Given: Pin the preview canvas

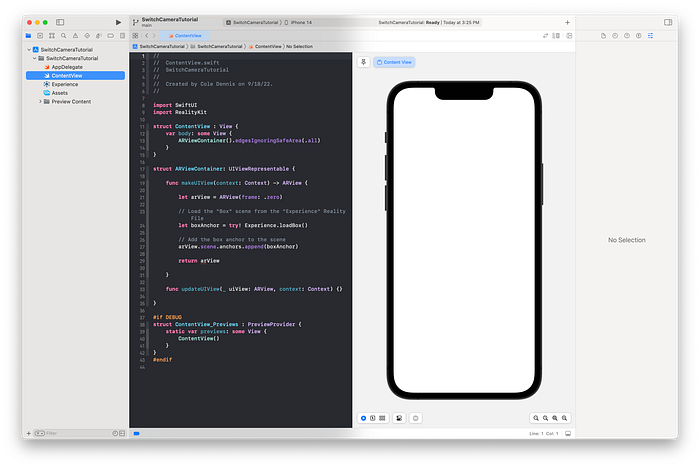Looking at the screenshot, I should [x=363, y=62].
